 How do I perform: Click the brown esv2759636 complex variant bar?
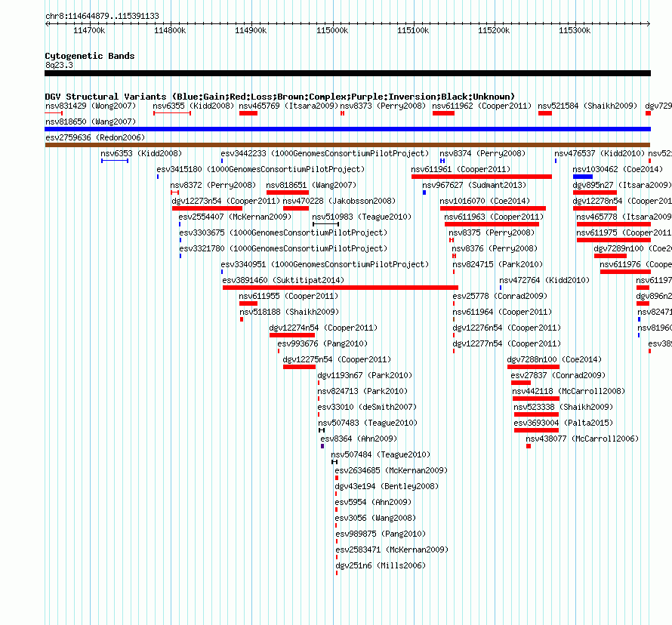tap(347, 145)
